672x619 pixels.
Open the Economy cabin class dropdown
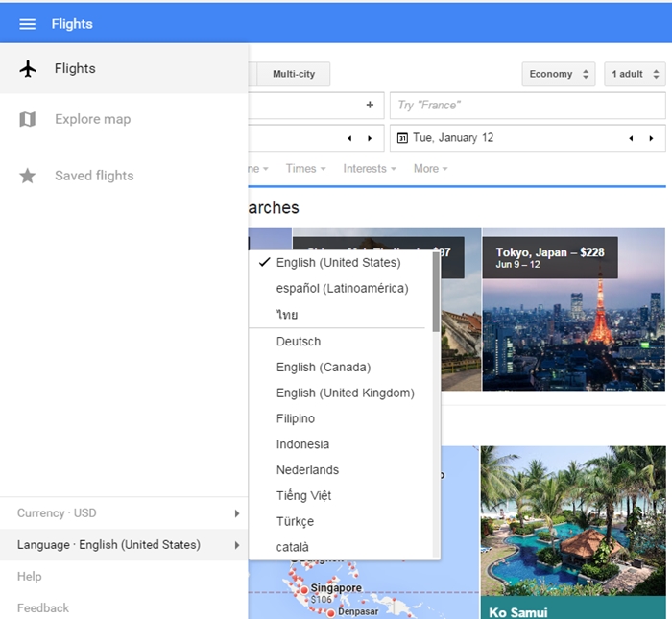tap(559, 74)
